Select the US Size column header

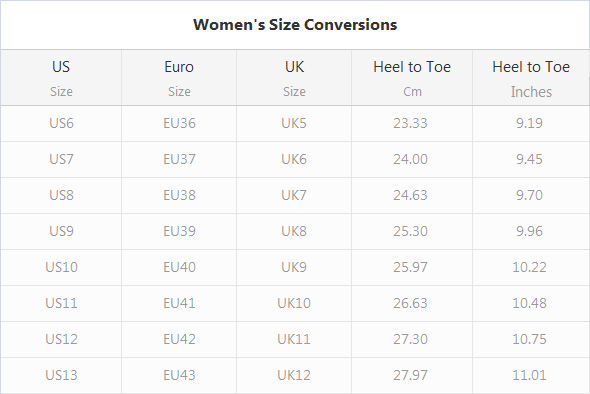tap(61, 78)
